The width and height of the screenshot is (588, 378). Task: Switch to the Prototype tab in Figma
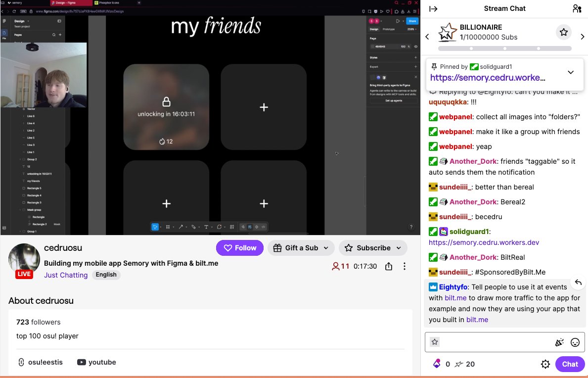click(x=389, y=29)
